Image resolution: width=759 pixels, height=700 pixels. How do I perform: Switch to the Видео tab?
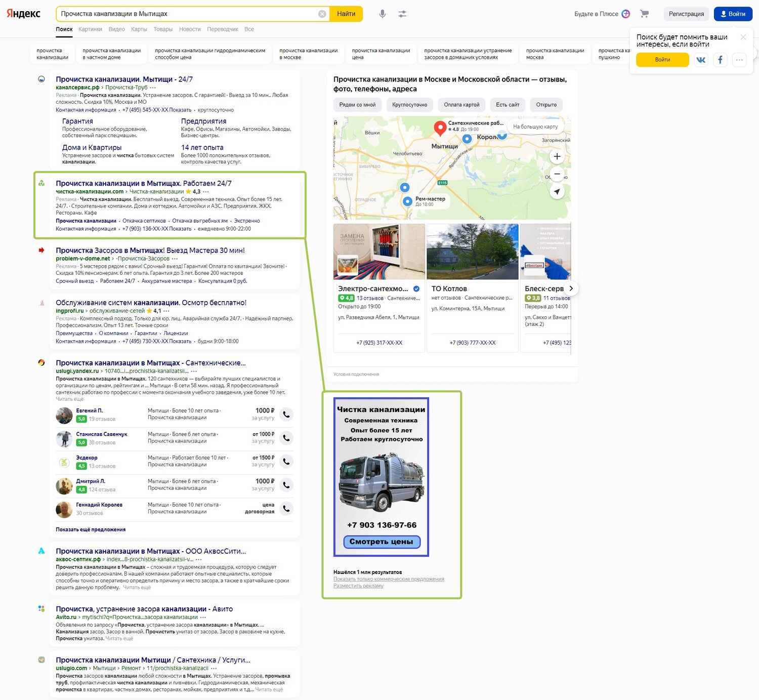coord(116,29)
